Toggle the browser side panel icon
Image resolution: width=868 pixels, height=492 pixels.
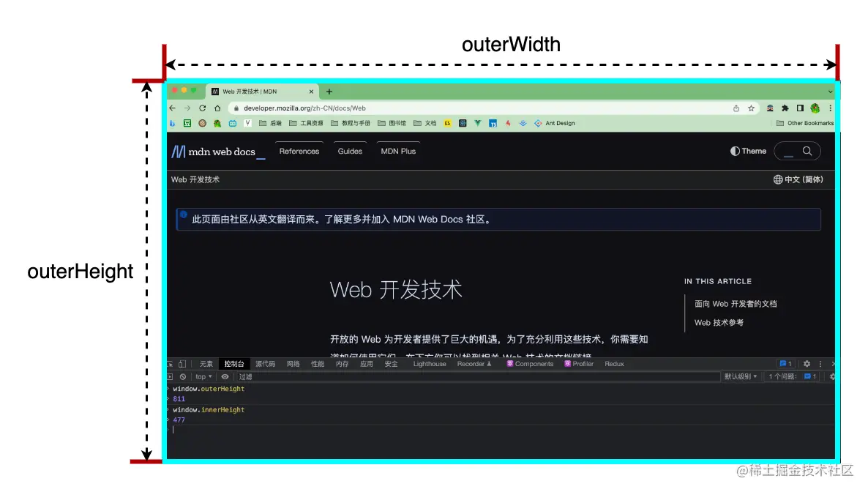coord(800,108)
